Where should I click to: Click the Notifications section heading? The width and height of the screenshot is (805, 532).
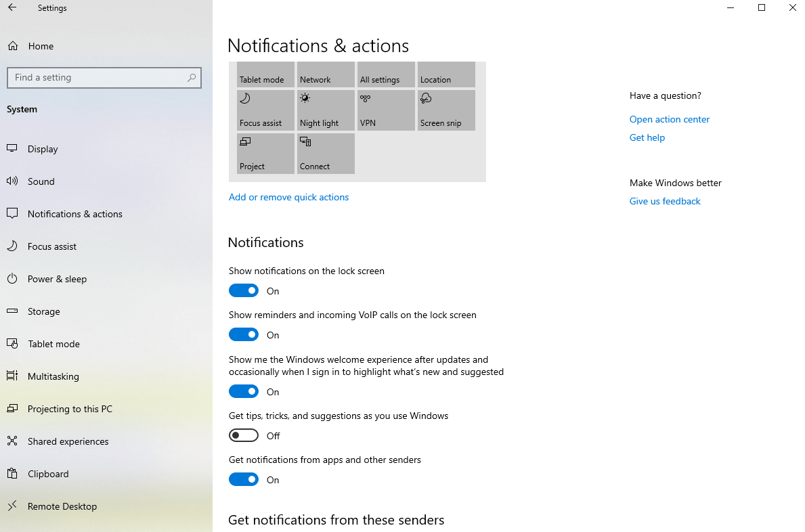click(266, 242)
